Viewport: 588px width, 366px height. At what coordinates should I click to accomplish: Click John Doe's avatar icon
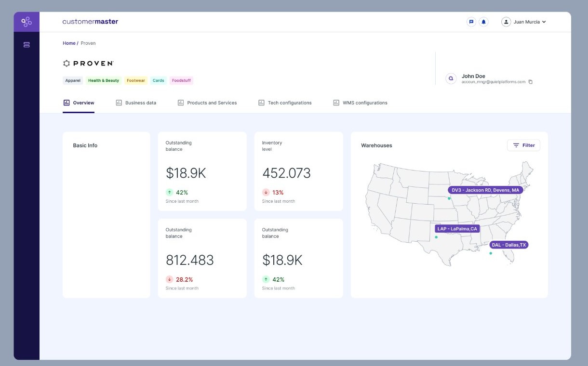(x=451, y=78)
